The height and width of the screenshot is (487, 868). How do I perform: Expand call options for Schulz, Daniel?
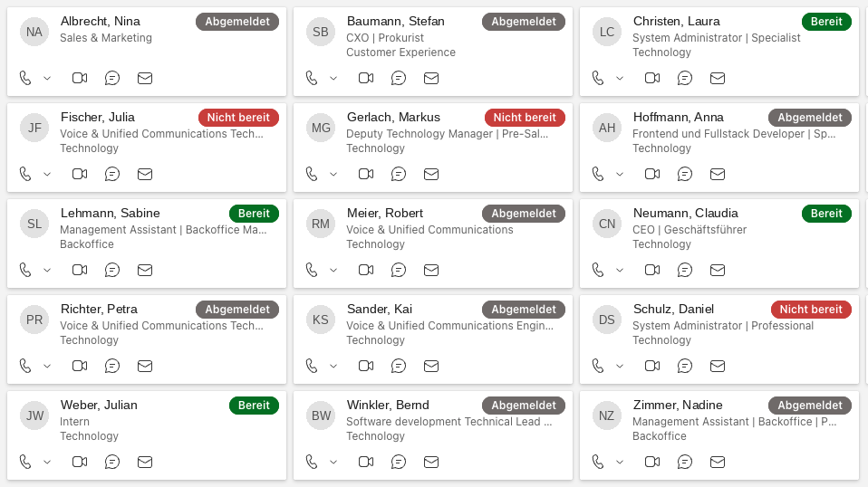pos(620,366)
